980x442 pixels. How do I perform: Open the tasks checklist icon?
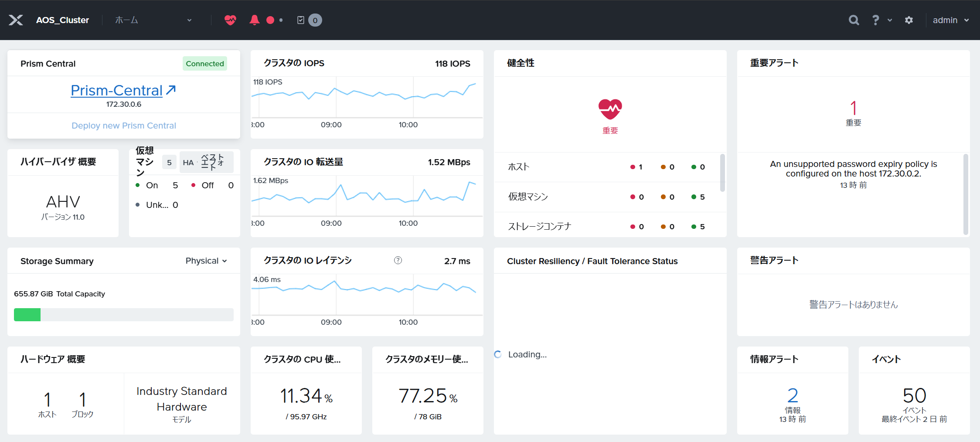click(301, 20)
